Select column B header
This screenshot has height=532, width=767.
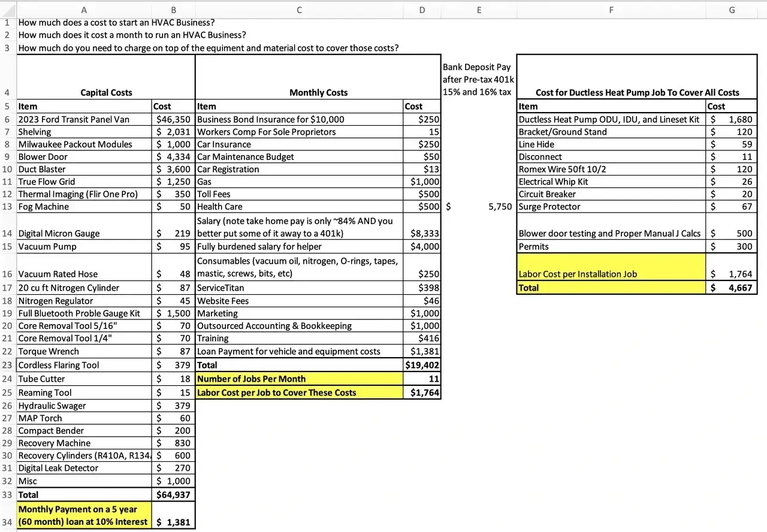coord(174,10)
